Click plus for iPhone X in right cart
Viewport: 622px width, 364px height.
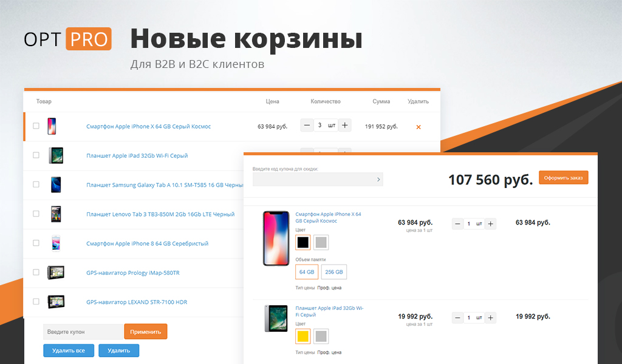(490, 224)
